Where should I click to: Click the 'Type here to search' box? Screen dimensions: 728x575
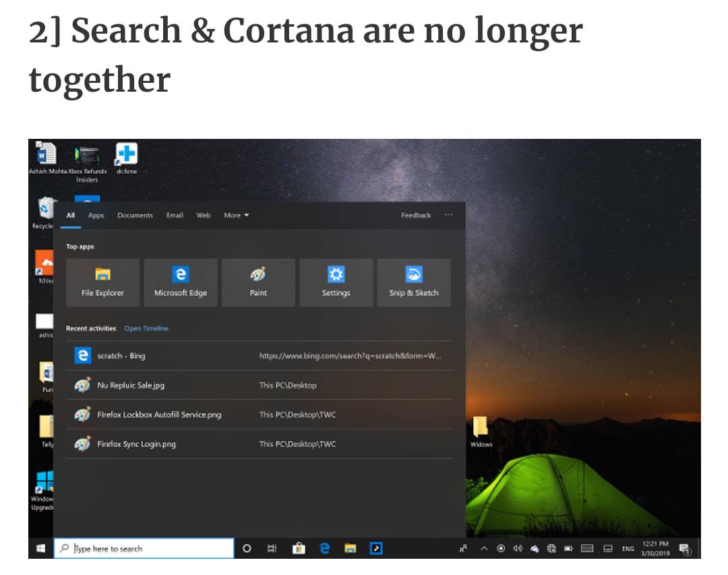pos(144,549)
